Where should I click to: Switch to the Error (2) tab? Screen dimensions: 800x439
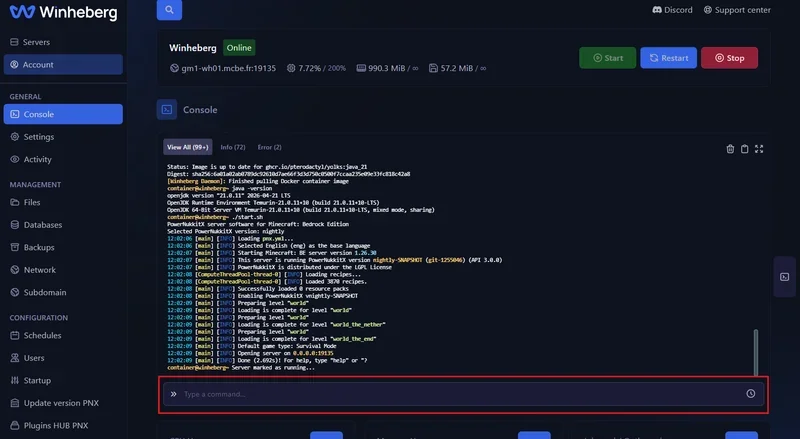[x=269, y=147]
